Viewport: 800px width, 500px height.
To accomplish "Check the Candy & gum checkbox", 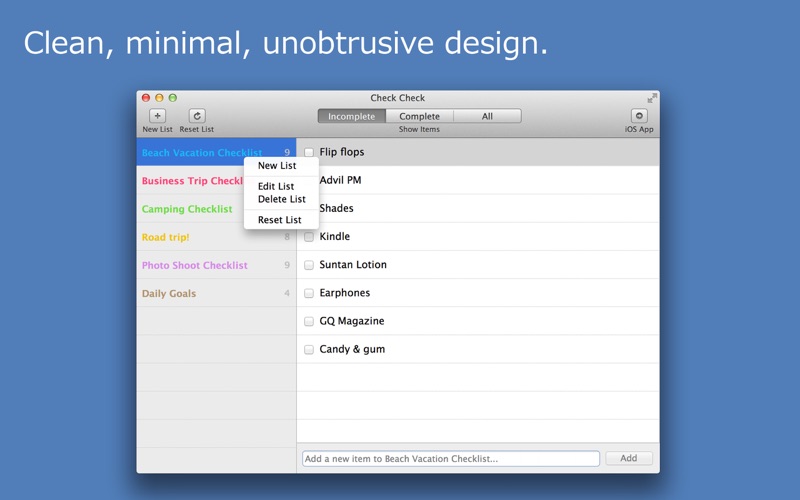I will pos(309,349).
